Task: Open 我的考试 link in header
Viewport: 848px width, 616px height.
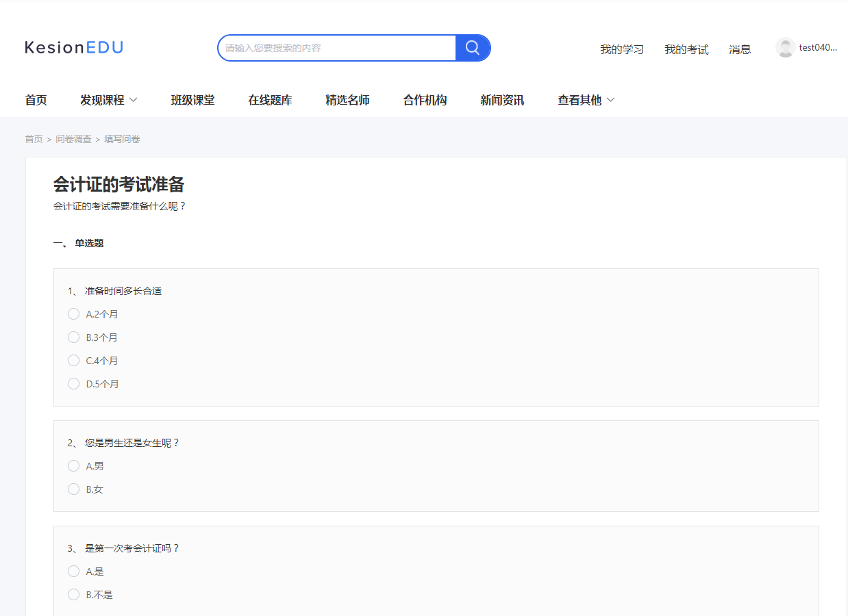Action: coord(686,49)
